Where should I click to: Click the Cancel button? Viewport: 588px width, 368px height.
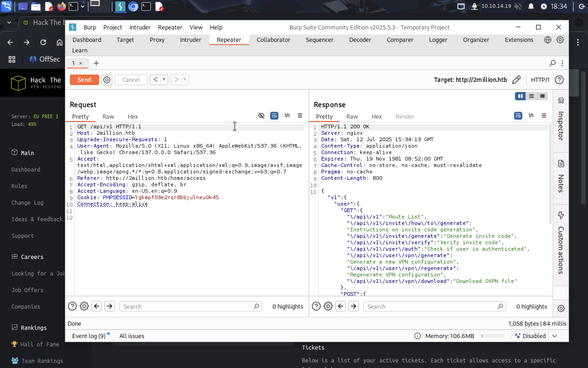(x=131, y=80)
